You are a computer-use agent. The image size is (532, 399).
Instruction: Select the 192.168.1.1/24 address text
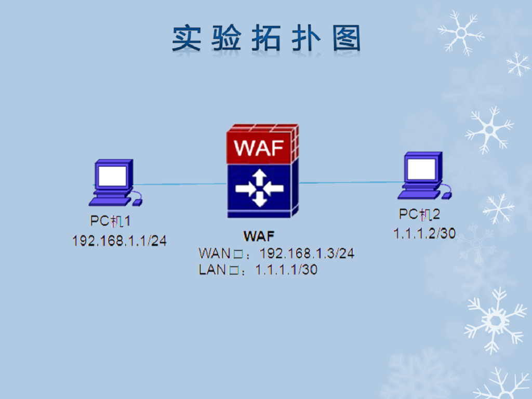pos(119,241)
